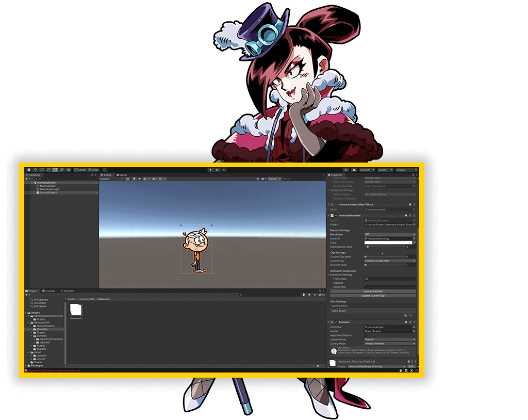Open the Animator tab

[68, 291]
